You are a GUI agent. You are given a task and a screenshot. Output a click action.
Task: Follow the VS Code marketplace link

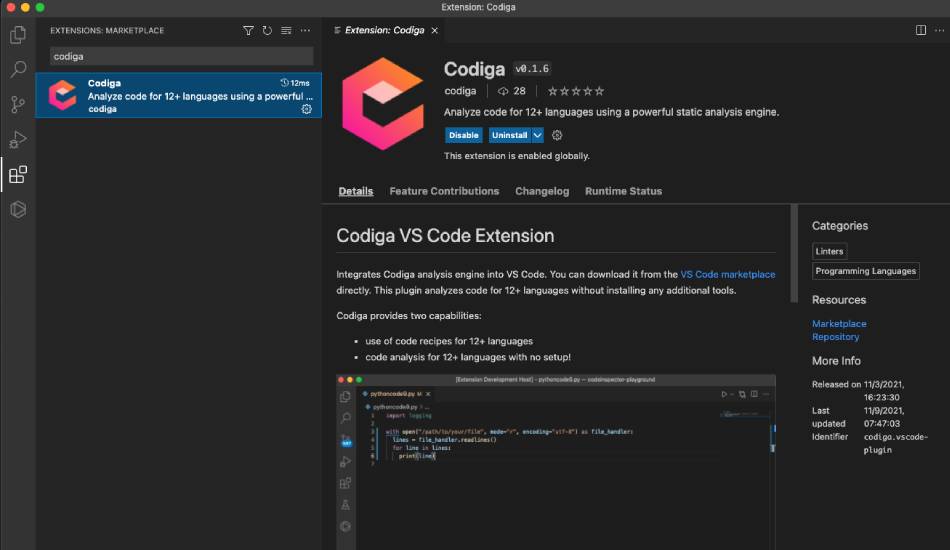tap(728, 274)
